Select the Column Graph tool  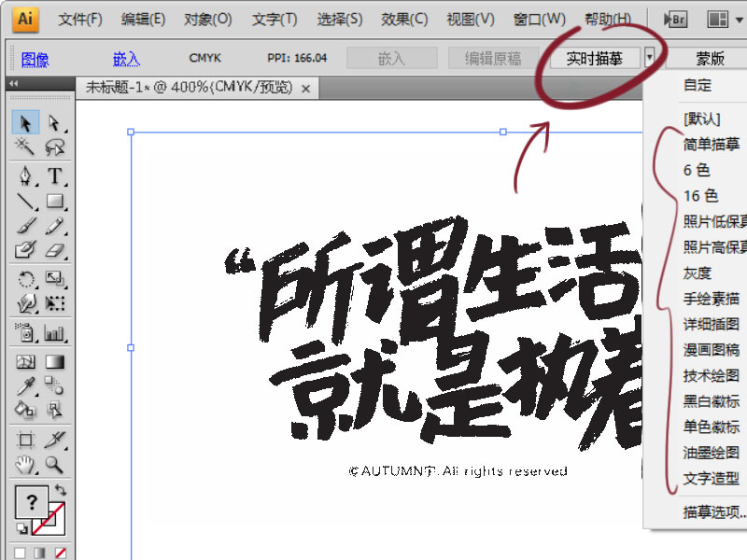pos(54,332)
